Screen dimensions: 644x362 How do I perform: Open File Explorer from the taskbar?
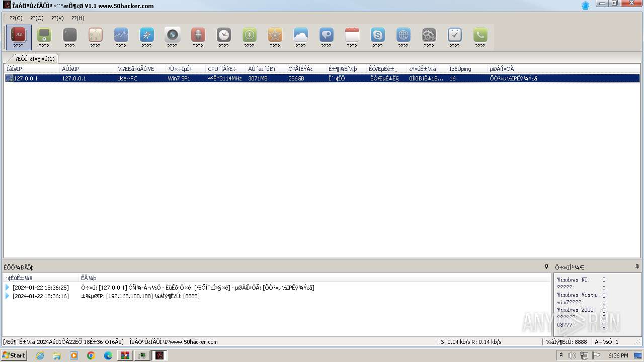click(57, 355)
